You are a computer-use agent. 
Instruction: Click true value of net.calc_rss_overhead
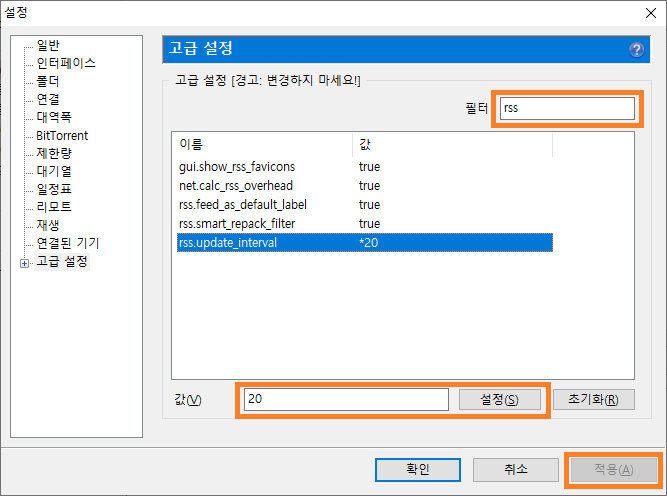(369, 186)
